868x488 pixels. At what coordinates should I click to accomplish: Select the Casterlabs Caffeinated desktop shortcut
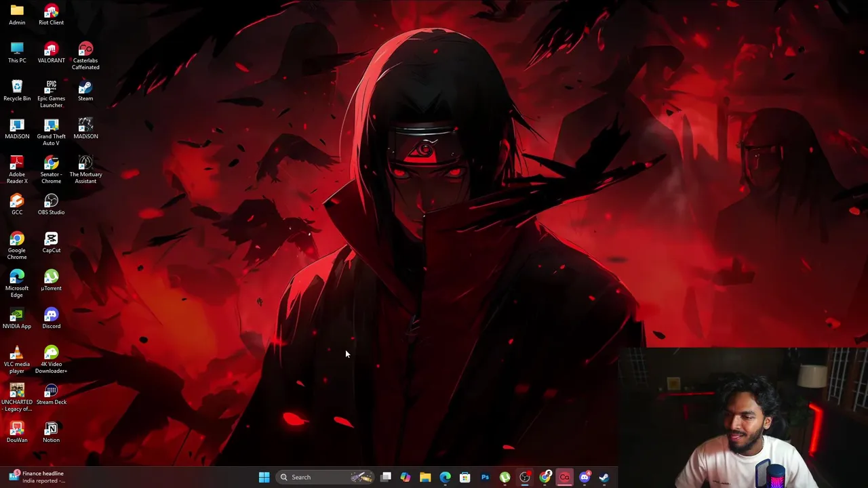click(x=85, y=56)
